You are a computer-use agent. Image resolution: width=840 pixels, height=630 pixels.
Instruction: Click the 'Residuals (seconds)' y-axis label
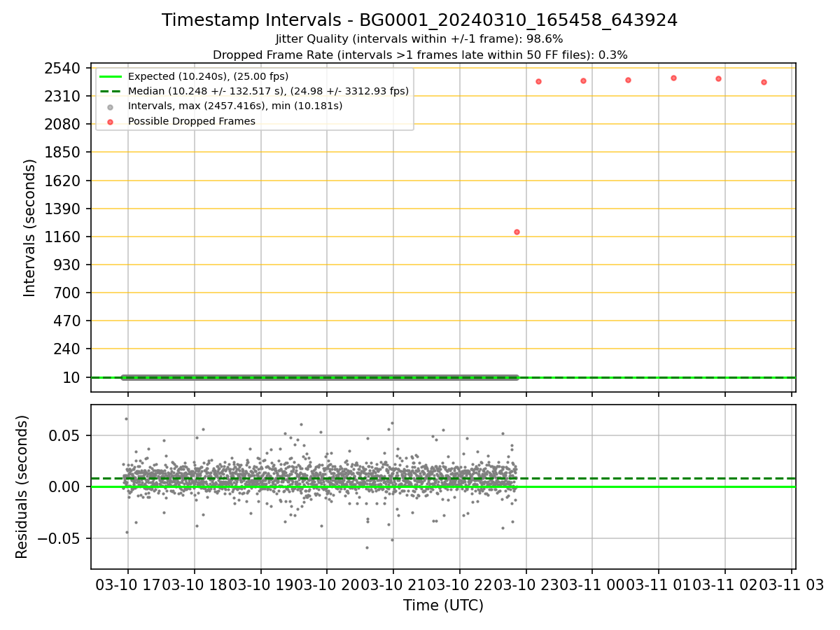click(x=22, y=486)
